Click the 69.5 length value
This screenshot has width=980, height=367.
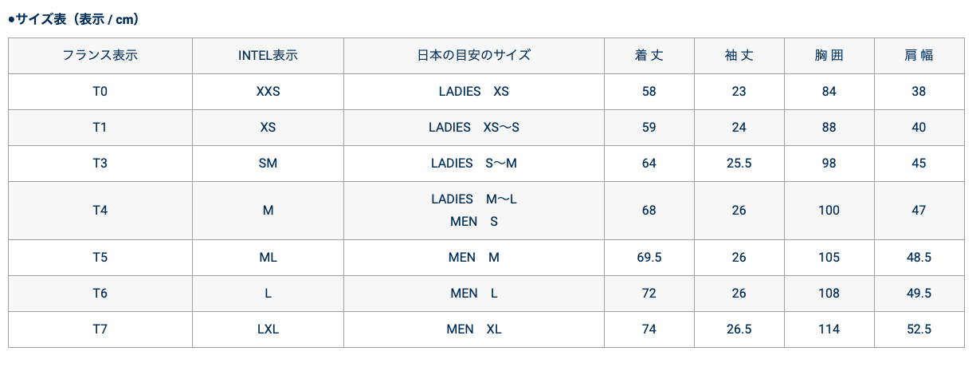click(649, 258)
